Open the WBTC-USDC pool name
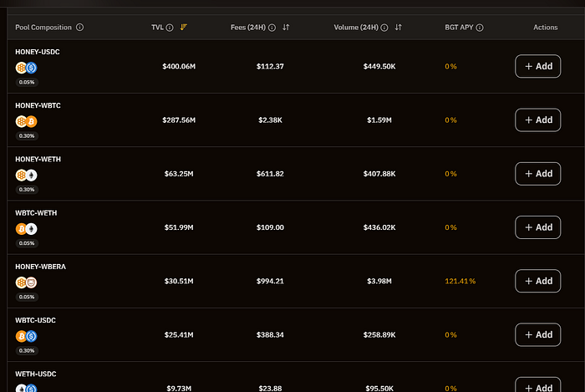 point(35,320)
